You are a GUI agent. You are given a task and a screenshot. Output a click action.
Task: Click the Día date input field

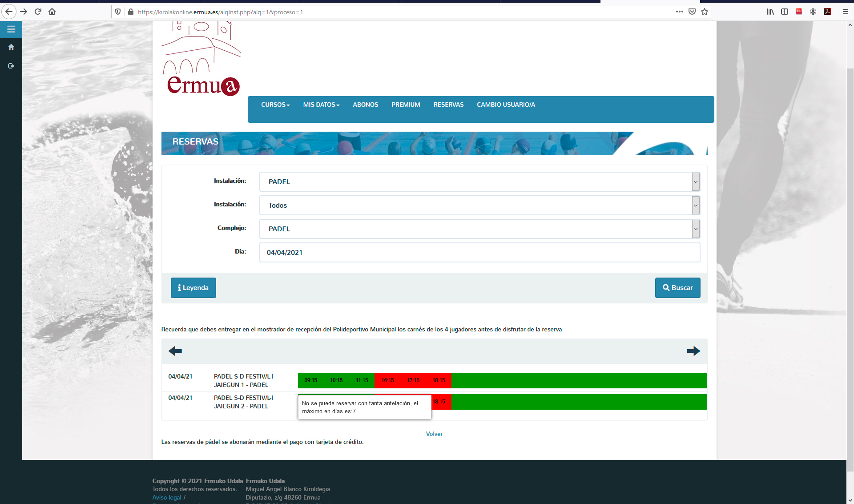[479, 252]
